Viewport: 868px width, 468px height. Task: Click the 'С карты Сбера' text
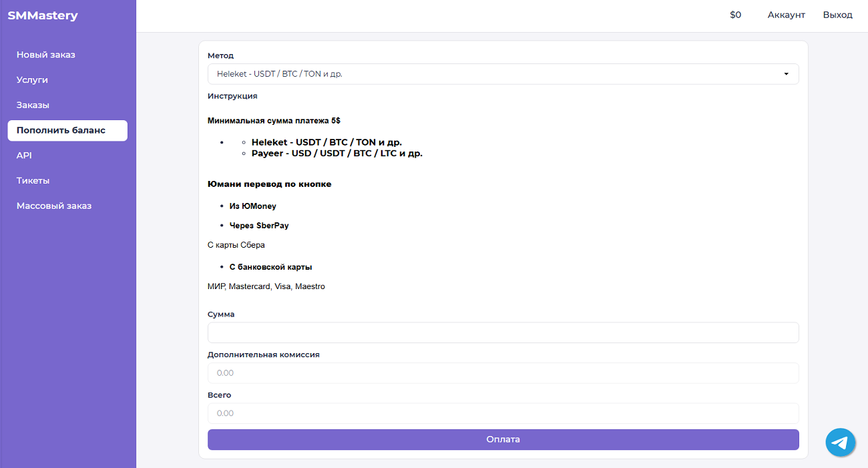coord(236,245)
